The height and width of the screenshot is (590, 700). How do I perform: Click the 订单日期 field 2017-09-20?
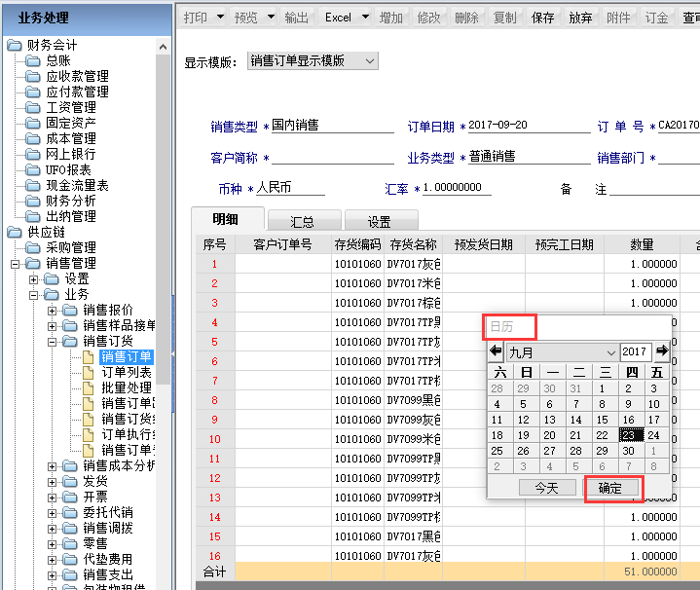click(x=529, y=126)
